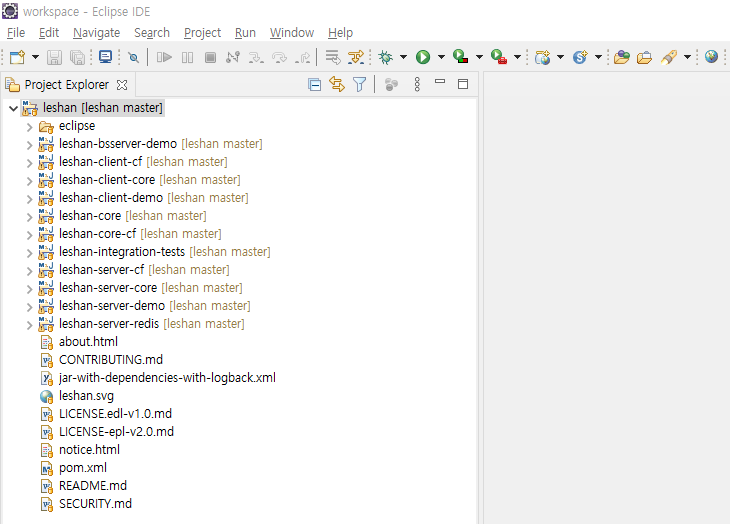Click the Focus on Active Task icon
730x524 pixels.
[x=392, y=84]
